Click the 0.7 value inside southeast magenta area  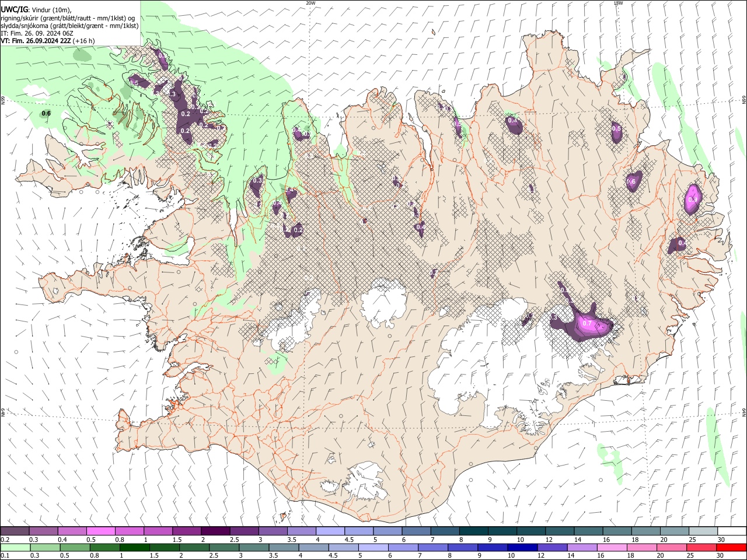point(588,324)
